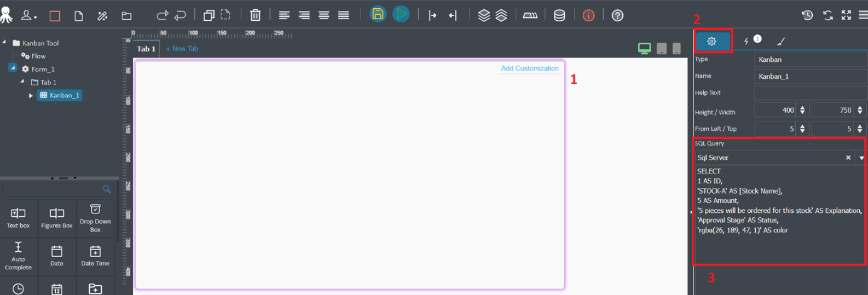Screen dimensions: 868x295
Task: Pick the Date Time component
Action: [x=95, y=256]
